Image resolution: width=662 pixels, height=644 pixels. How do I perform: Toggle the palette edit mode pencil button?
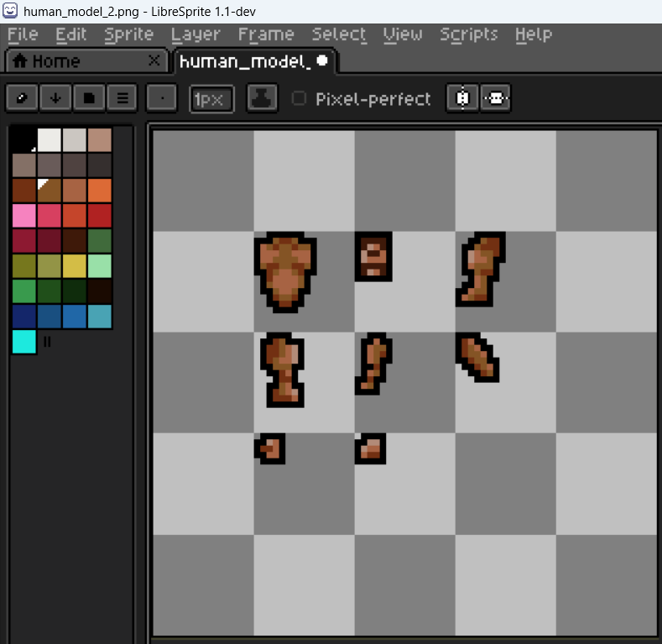pyautogui.click(x=22, y=98)
